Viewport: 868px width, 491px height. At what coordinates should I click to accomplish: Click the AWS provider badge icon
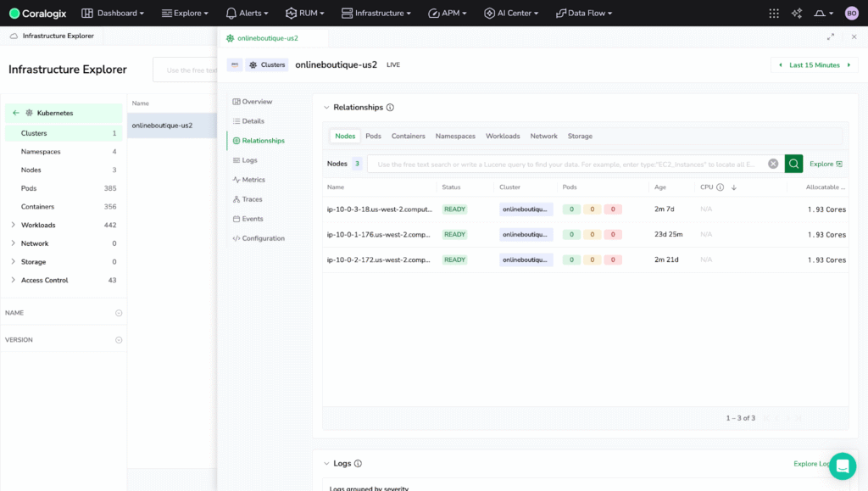click(x=235, y=64)
